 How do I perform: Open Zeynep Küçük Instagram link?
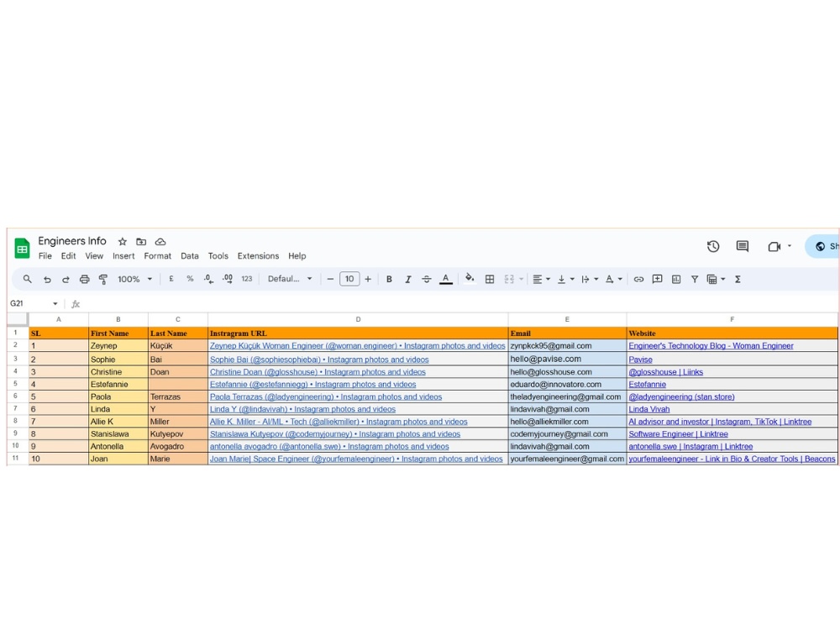pos(357,346)
